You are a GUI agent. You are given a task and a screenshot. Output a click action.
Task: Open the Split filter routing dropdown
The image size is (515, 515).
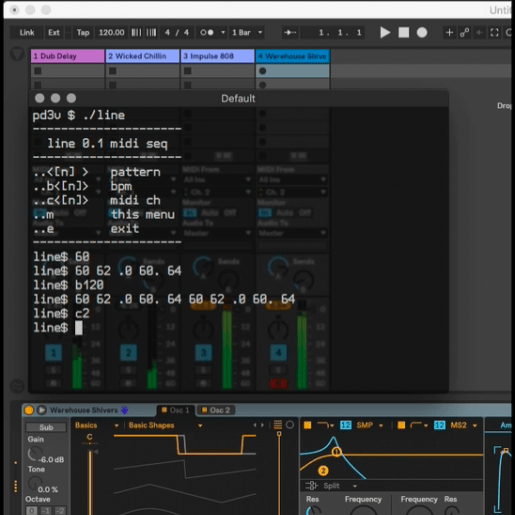tap(332, 486)
